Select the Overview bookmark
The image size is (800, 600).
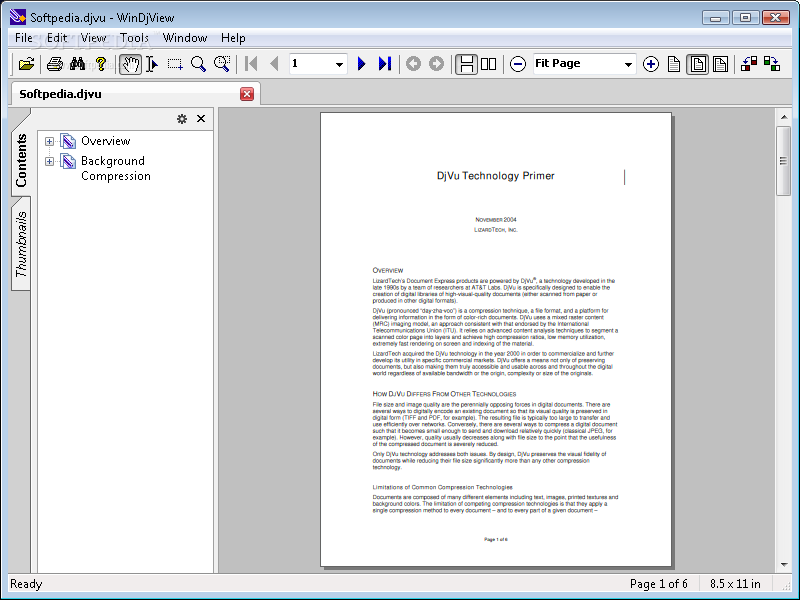click(x=106, y=141)
